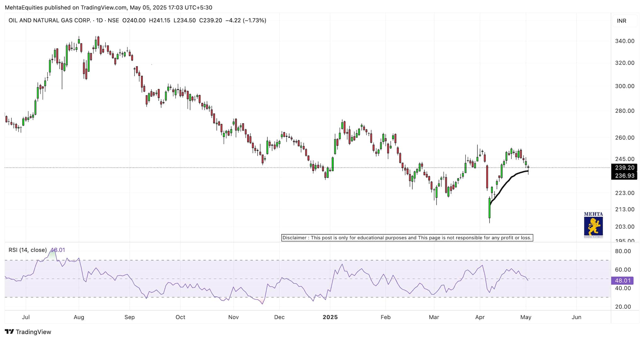Click the MehtaEquities published header text
Screen dimensions: 644x340
(108, 8)
